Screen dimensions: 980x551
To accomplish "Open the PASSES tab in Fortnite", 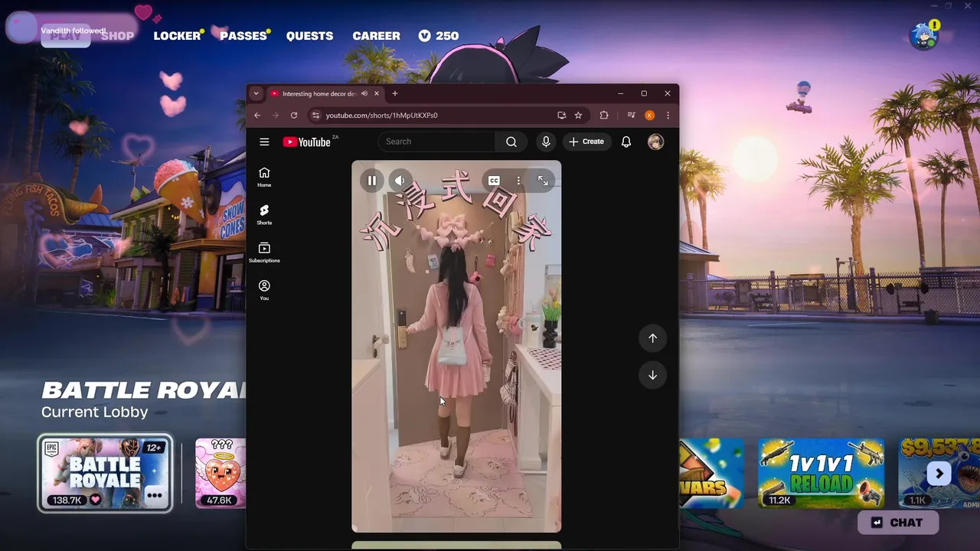I will [x=243, y=36].
